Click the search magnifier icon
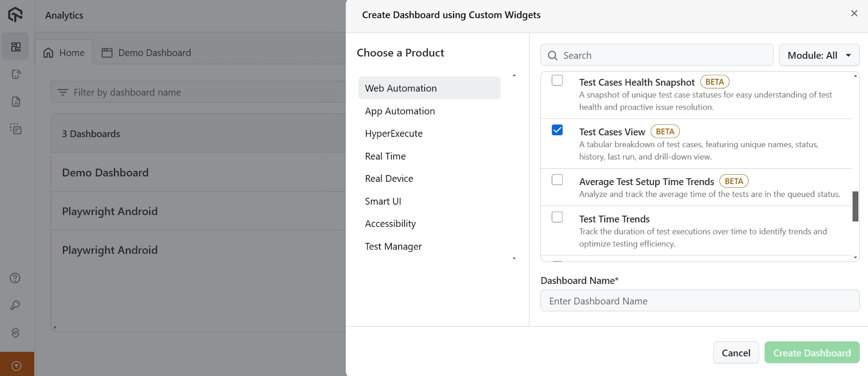 pos(553,55)
